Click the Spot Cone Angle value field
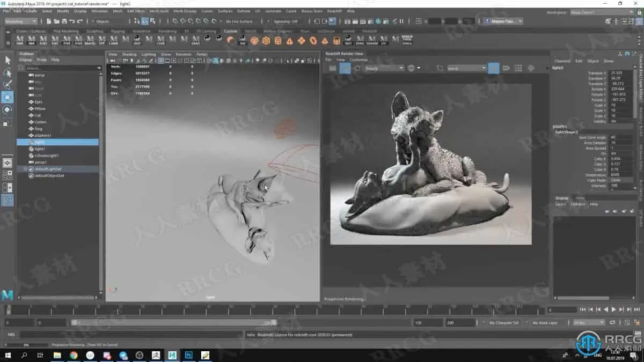 [x=620, y=137]
